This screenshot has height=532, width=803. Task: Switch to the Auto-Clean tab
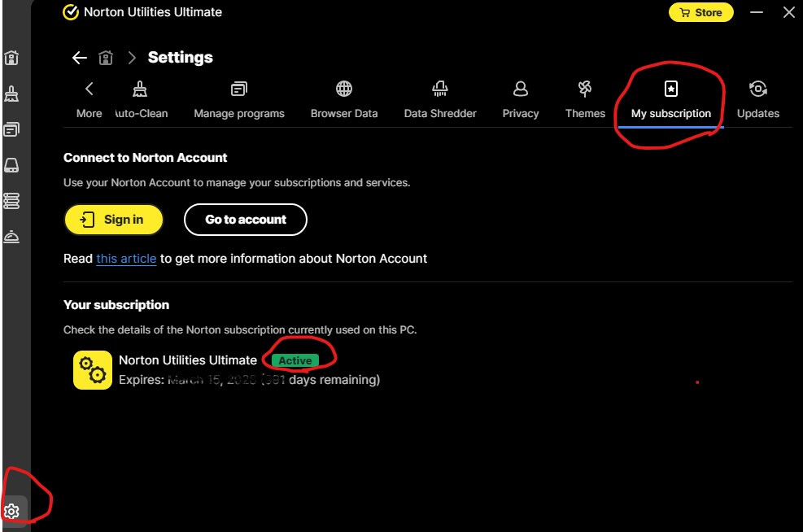click(140, 99)
